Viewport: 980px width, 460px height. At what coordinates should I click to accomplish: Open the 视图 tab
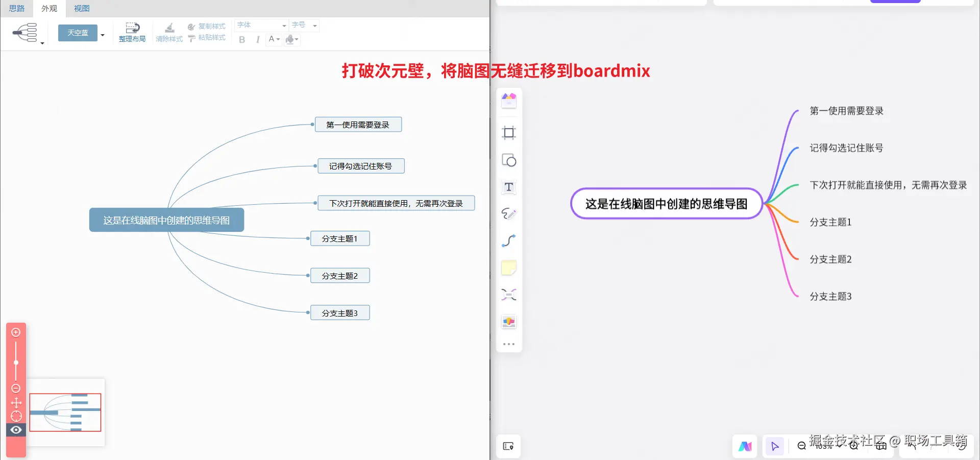(82, 8)
